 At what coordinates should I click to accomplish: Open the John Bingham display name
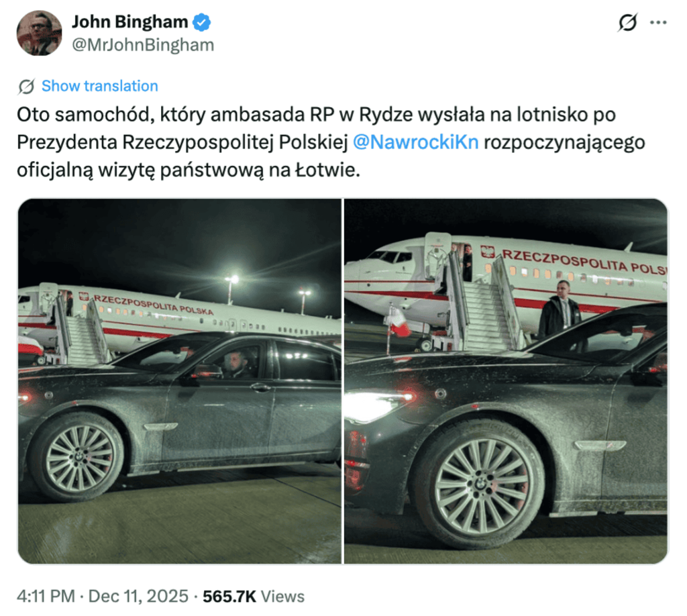point(129,22)
